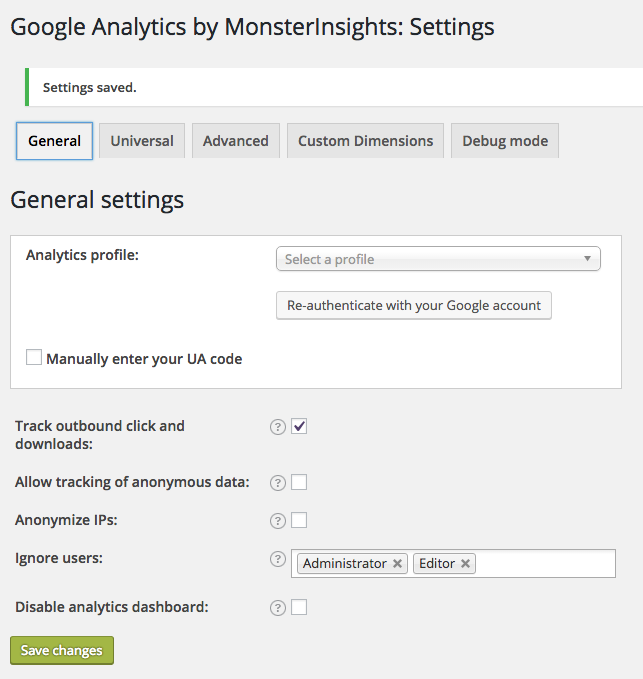Go to the Advanced tab
The height and width of the screenshot is (679, 643).
pos(236,141)
